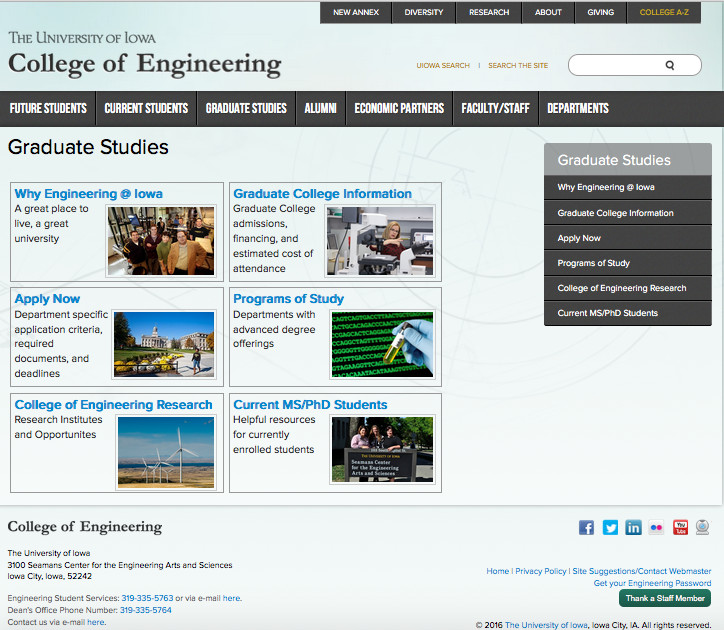The height and width of the screenshot is (630, 724).
Task: Open the LinkedIn social icon
Action: click(633, 527)
